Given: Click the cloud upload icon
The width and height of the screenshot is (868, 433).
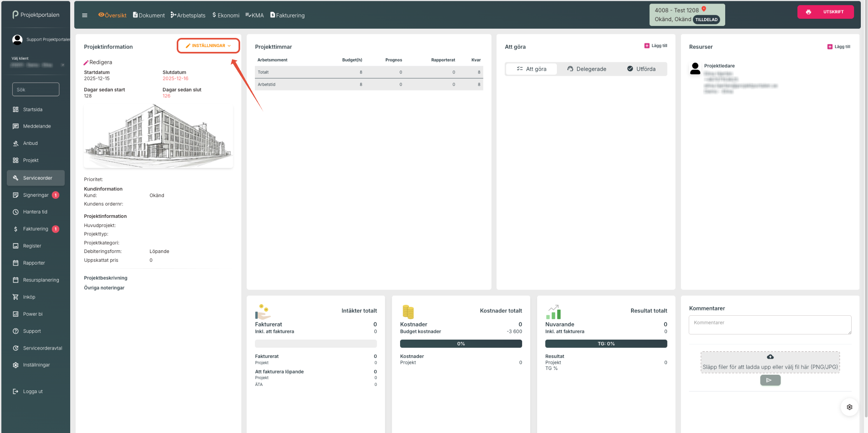Looking at the screenshot, I should coord(770,357).
